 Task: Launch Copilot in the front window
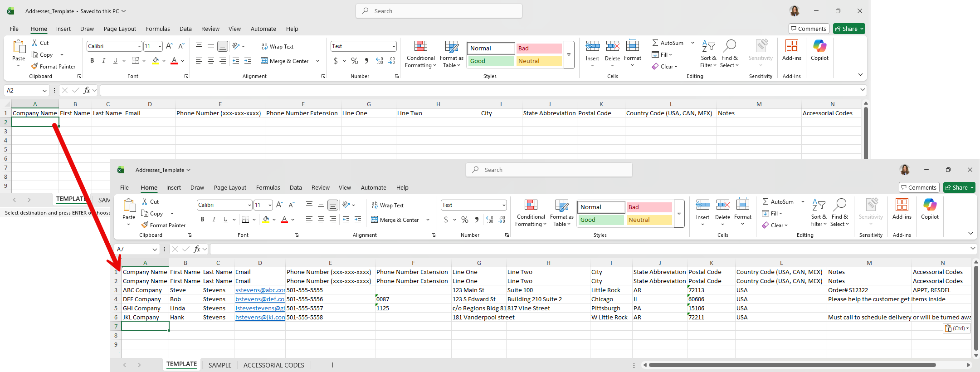(x=930, y=209)
